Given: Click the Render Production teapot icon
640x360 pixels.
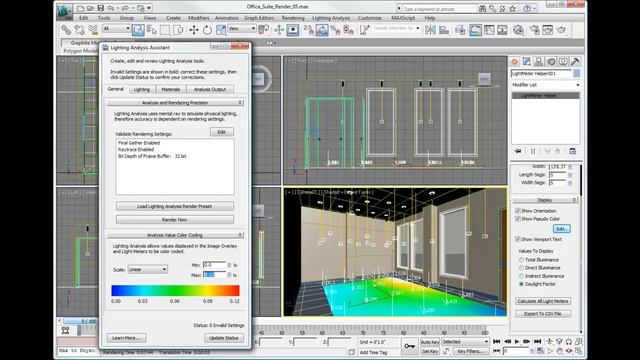Looking at the screenshot, I should click(562, 30).
